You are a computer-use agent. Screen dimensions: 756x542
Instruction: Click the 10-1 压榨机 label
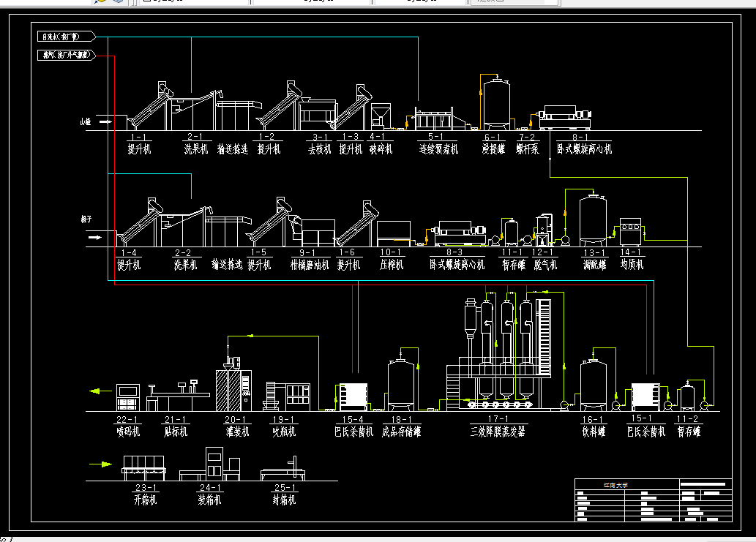(391, 260)
